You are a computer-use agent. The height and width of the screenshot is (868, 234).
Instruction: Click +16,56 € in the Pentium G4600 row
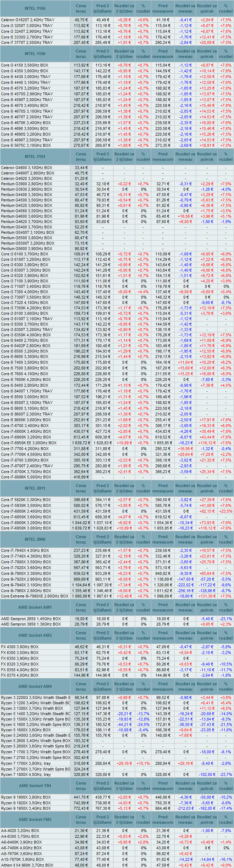click(185, 216)
